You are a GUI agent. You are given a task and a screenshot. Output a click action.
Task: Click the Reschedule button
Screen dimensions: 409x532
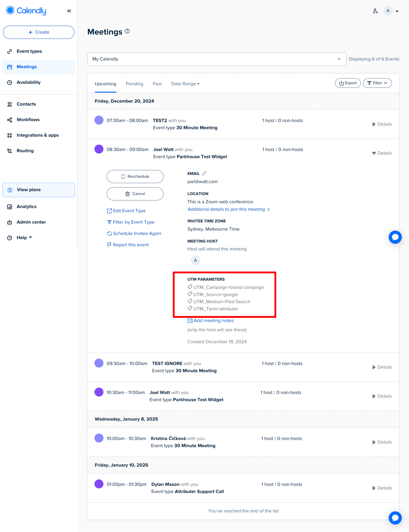(x=135, y=176)
